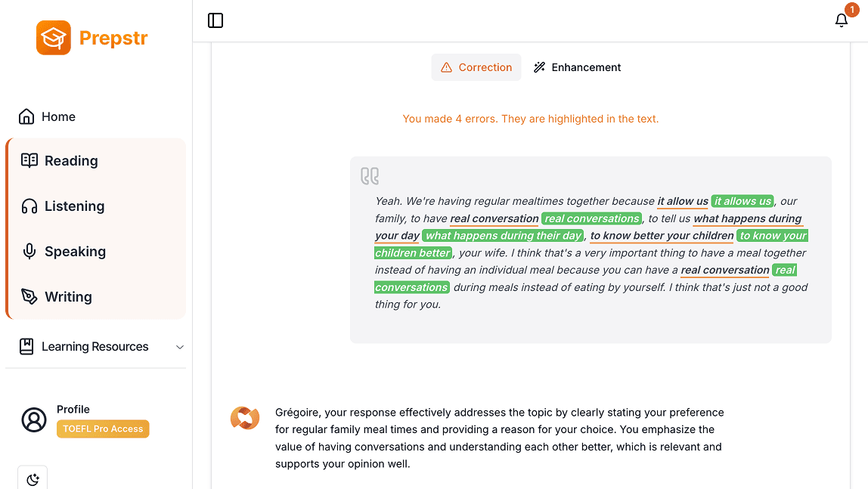Click the Prepstr brand name link

[113, 38]
